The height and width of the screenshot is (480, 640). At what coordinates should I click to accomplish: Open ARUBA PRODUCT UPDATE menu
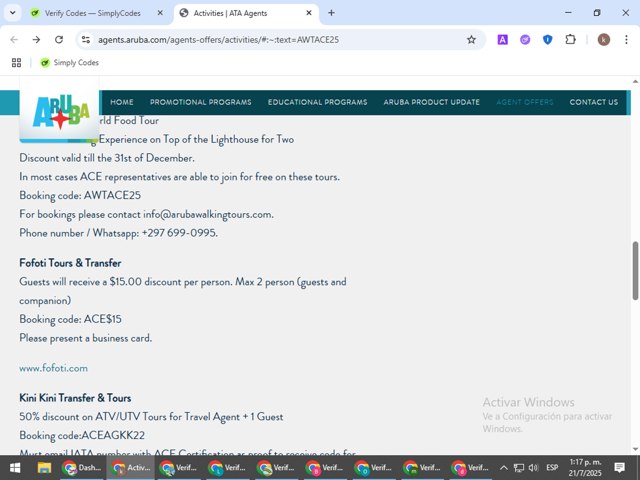[x=431, y=102]
